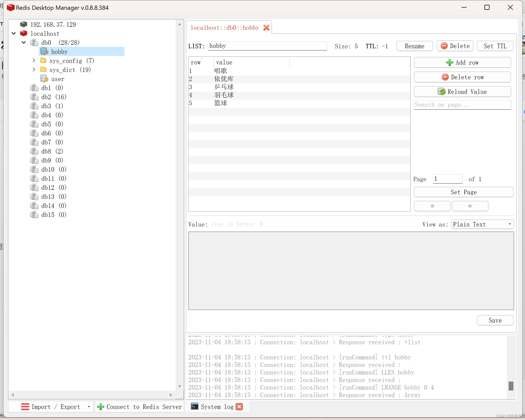
Task: Click the Delete row icon
Action: pos(444,77)
